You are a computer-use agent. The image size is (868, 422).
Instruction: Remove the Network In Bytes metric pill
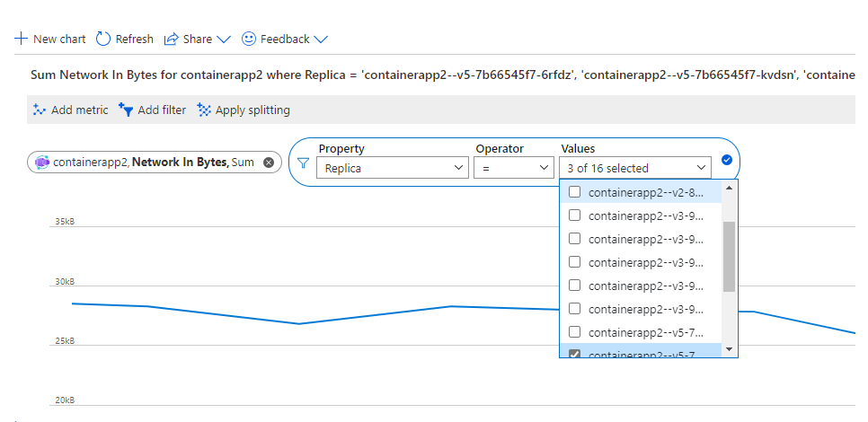269,163
